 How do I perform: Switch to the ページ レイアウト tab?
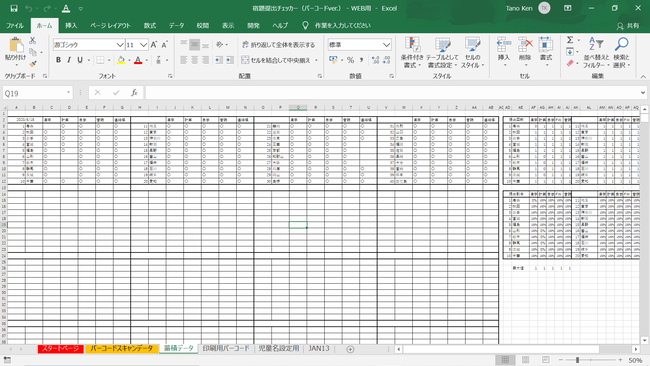(110, 26)
